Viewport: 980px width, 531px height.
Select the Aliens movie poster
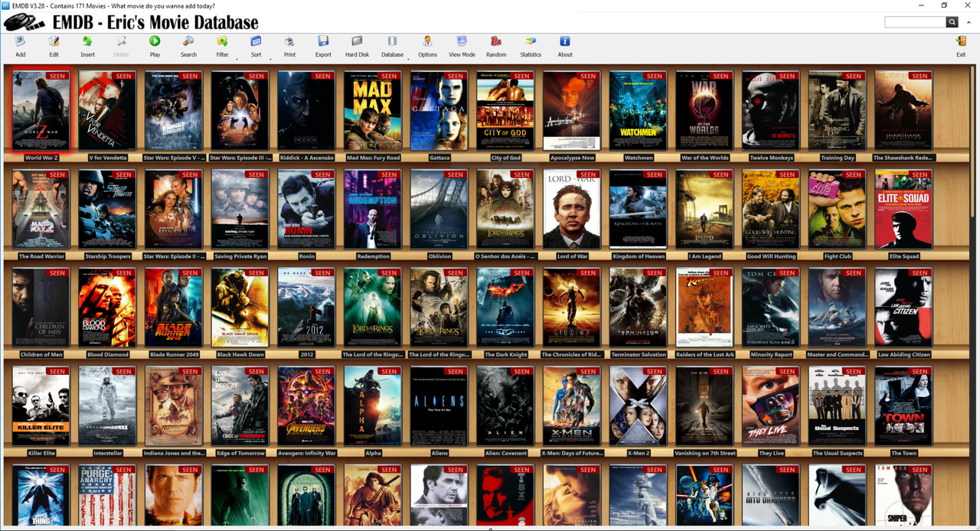pos(439,406)
